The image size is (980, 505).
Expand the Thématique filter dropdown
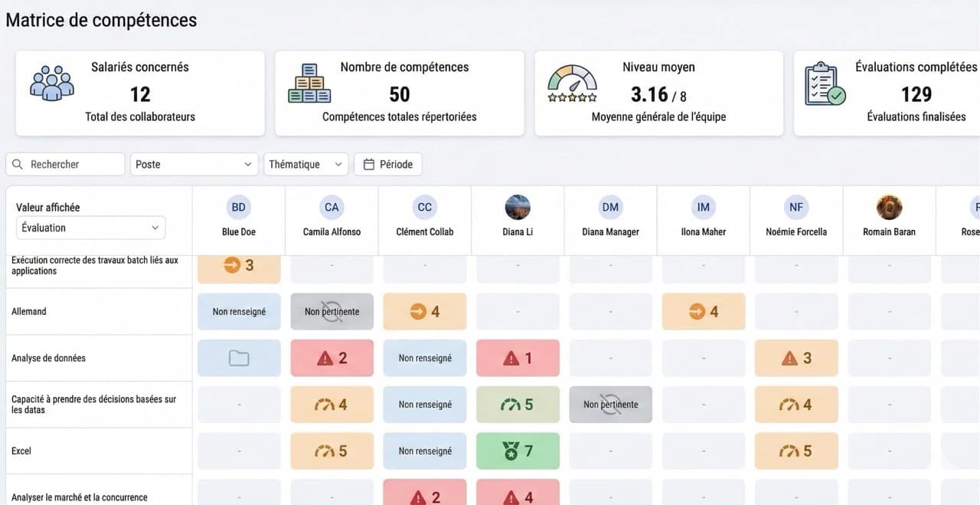(x=305, y=164)
